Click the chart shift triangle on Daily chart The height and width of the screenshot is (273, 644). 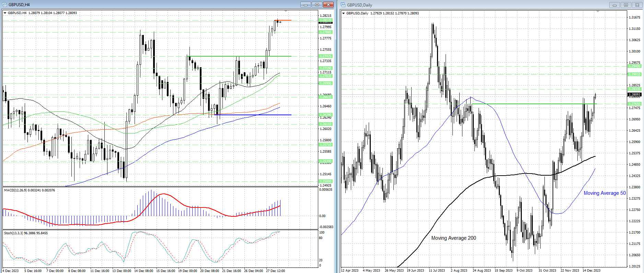point(598,12)
